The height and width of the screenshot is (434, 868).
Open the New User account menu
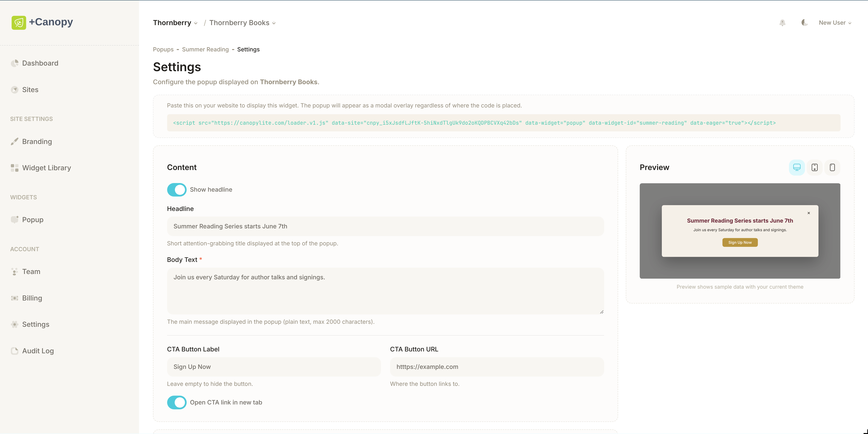(835, 23)
